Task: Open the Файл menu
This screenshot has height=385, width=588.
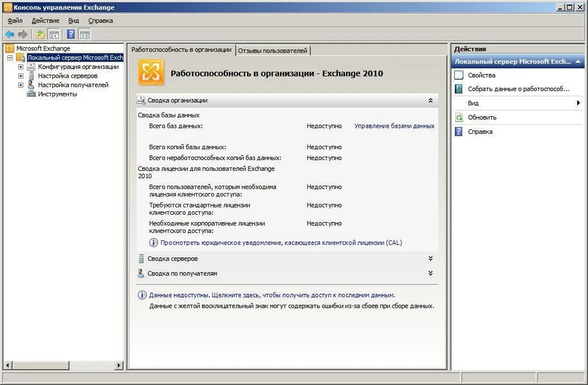Action: click(15, 21)
